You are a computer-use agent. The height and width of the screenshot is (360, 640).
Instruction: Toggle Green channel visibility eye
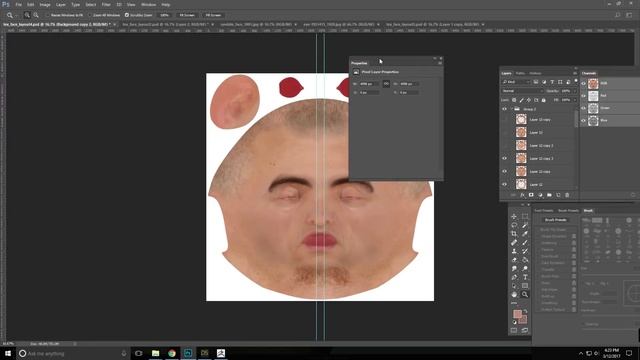click(584, 108)
